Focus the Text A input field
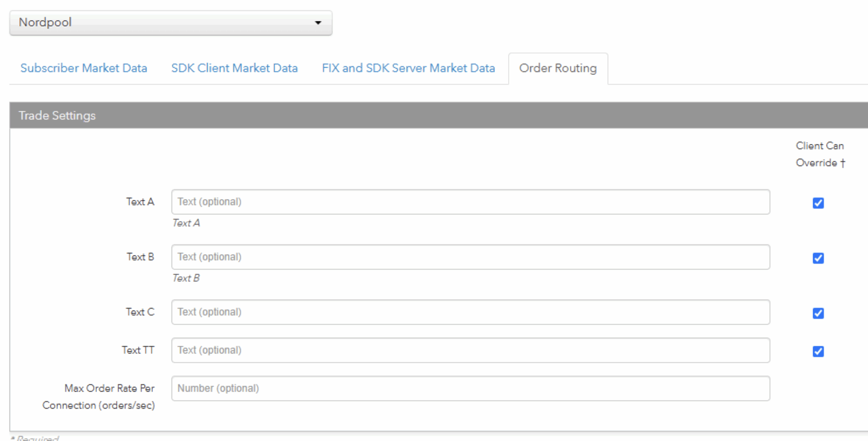Viewport: 868px width, 441px height. [x=471, y=202]
